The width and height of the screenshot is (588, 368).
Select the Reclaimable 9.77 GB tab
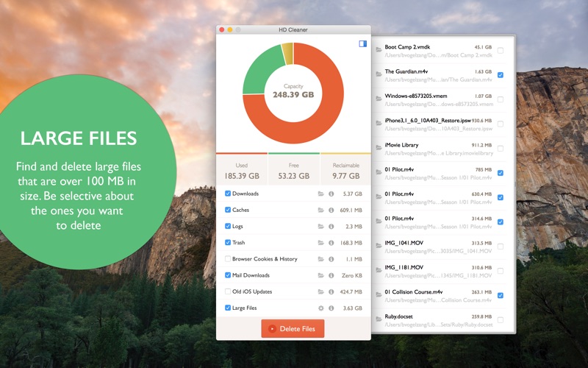345,169
